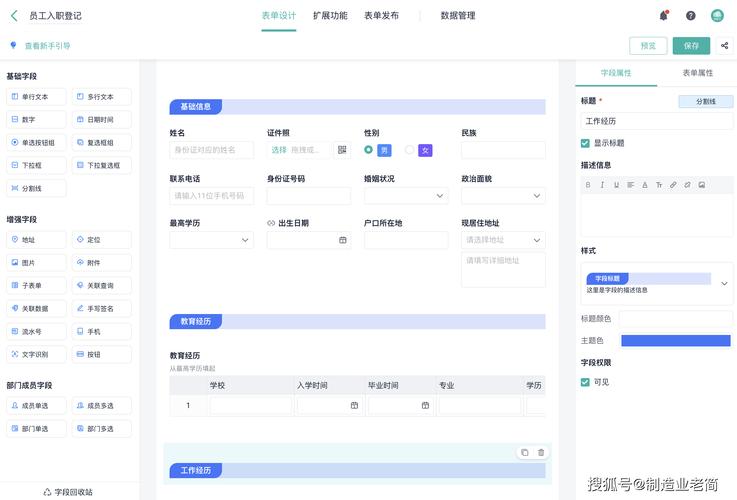The image size is (737, 500).
Task: Open the 政治面貌 dropdown
Action: tap(503, 195)
